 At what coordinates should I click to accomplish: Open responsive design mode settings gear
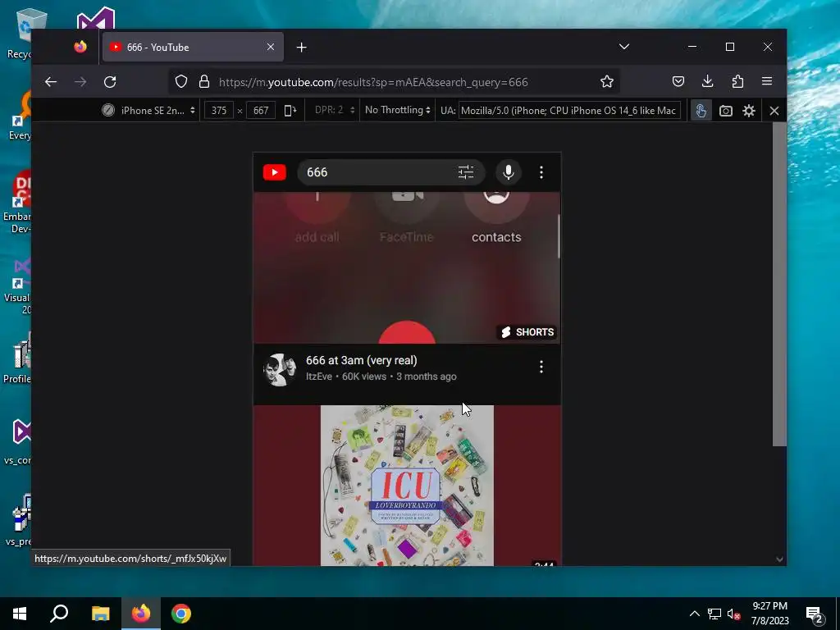(x=749, y=111)
